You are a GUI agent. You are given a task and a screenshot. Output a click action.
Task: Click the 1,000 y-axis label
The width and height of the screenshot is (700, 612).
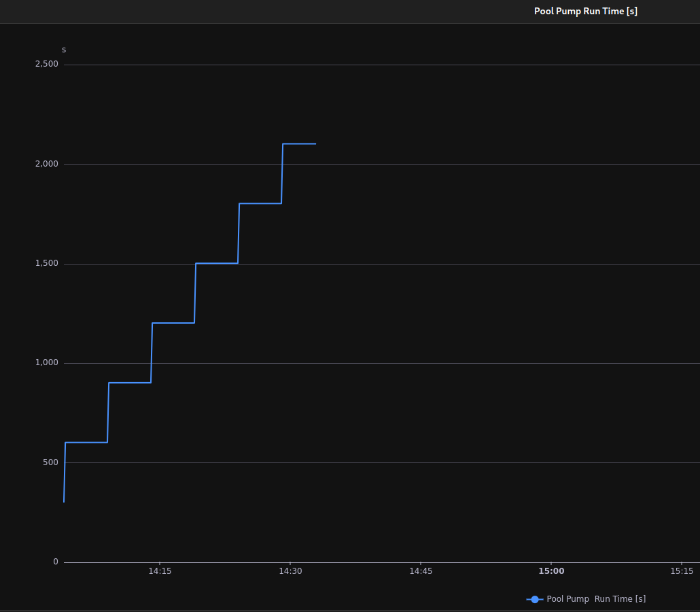[47, 363]
